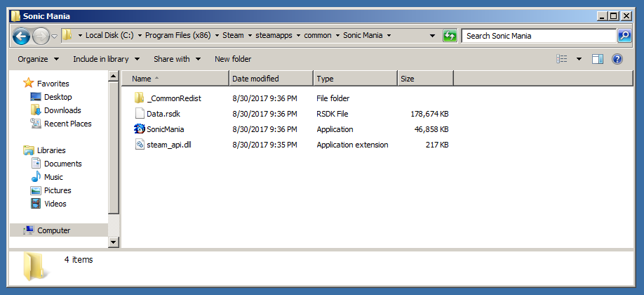Open the recent pages dropdown arrow
Viewport: 644px width, 295px height.
(x=54, y=37)
